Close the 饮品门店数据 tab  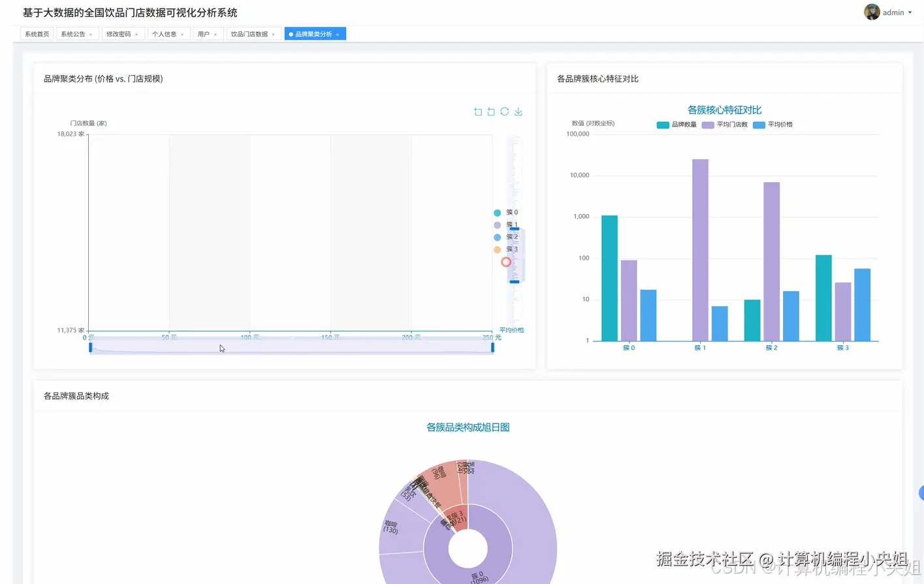(274, 35)
